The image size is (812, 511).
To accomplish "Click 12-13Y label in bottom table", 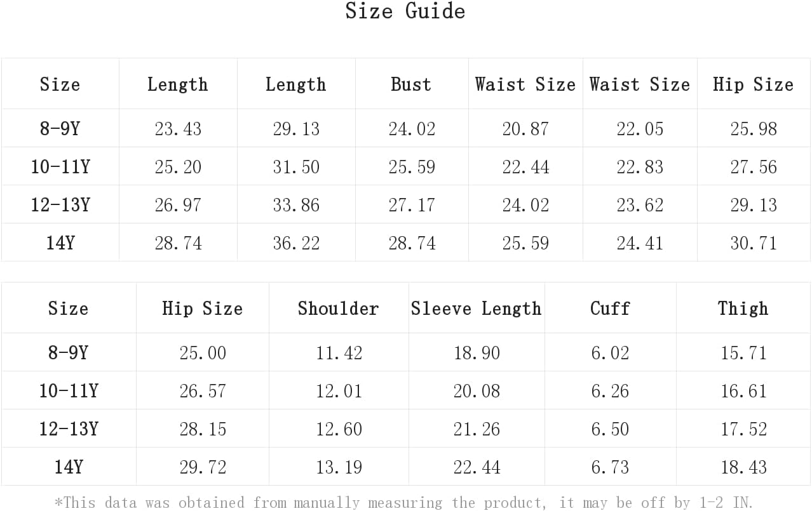I will point(69,429).
